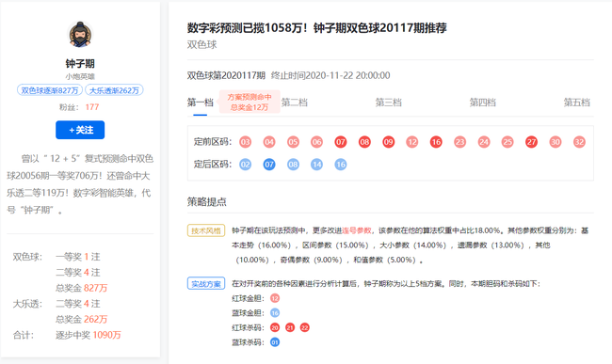The width and height of the screenshot is (612, 364).
Task: Click the 方案预测命中 总奖金12万 badge
Action: click(x=250, y=103)
